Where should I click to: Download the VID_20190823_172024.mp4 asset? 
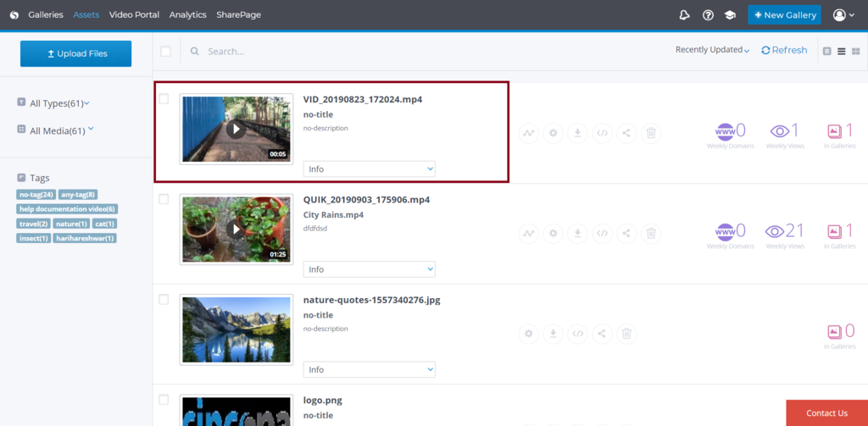click(577, 133)
